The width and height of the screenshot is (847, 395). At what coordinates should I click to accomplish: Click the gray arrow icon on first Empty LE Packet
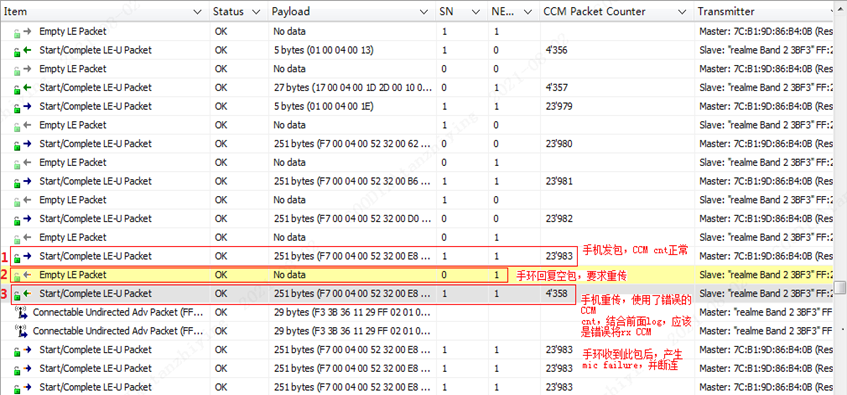pyautogui.click(x=28, y=32)
